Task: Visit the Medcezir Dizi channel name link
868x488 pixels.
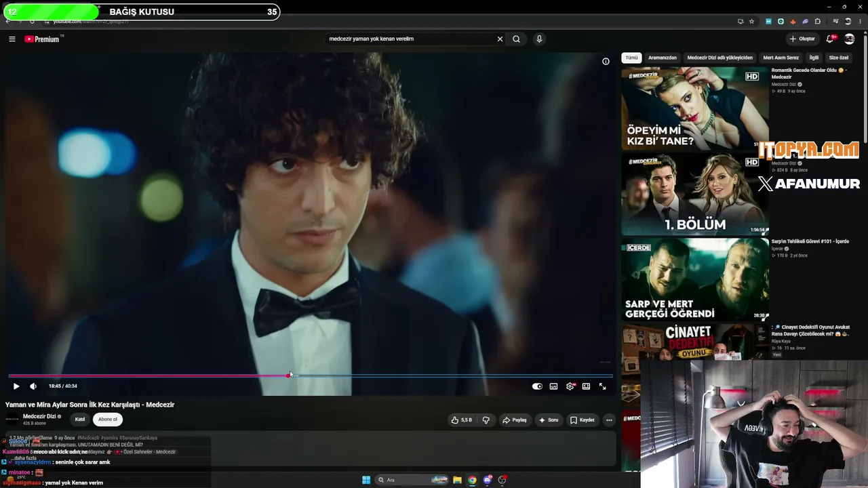Action: pyautogui.click(x=39, y=417)
